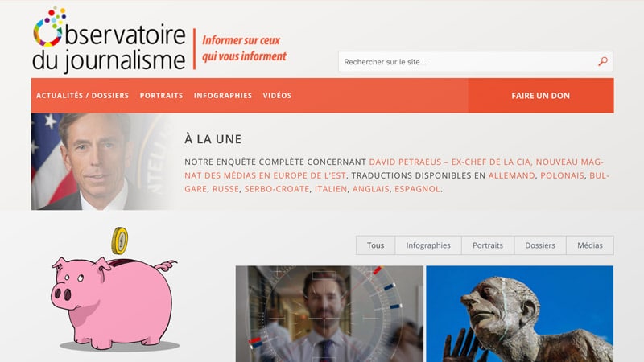Screen dimensions: 644x362
Task: Click the gold coin above piggy bank
Action: click(x=119, y=241)
